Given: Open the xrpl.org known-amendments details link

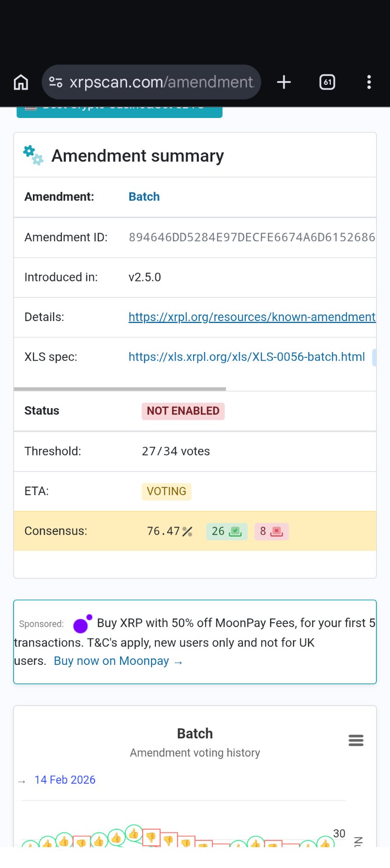Looking at the screenshot, I should [252, 317].
